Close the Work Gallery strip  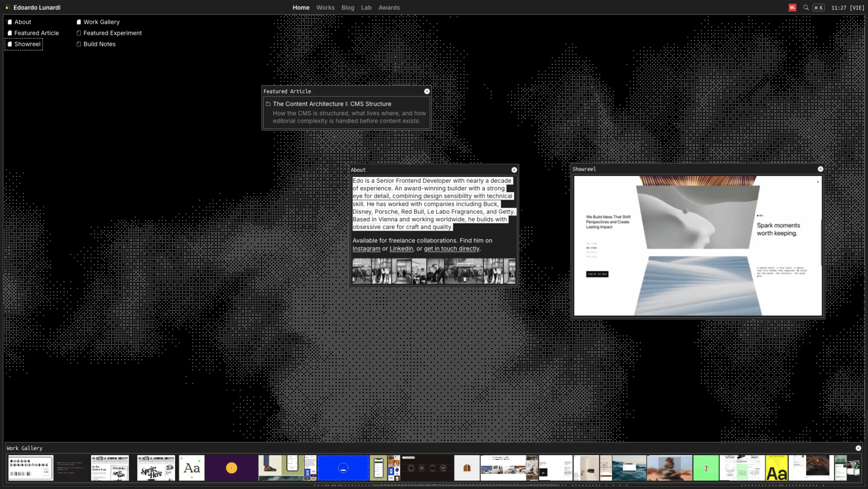[x=858, y=448]
